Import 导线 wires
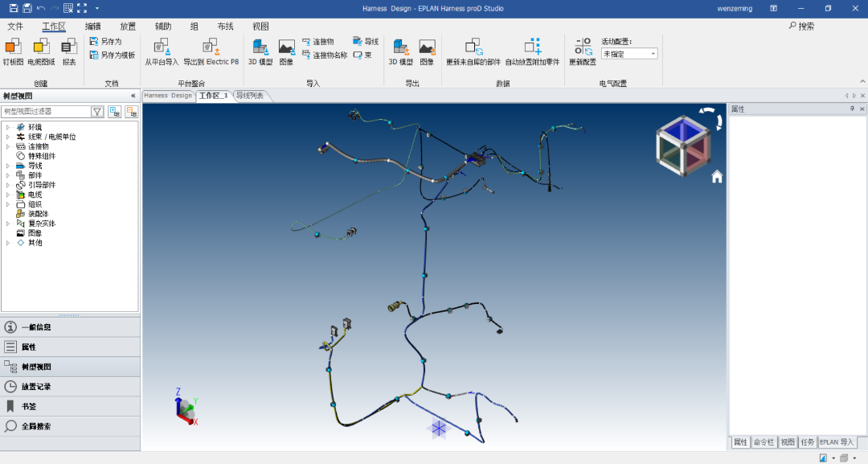Image resolution: width=868 pixels, height=464 pixels. pos(366,42)
